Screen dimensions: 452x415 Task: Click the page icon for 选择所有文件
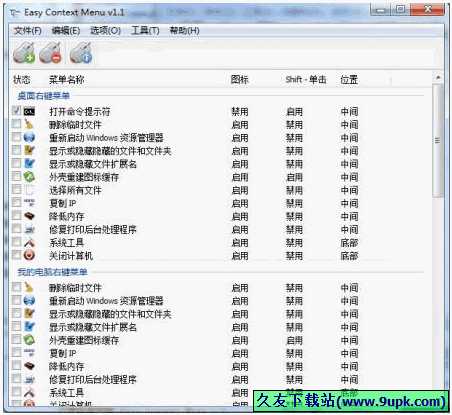pos(29,190)
